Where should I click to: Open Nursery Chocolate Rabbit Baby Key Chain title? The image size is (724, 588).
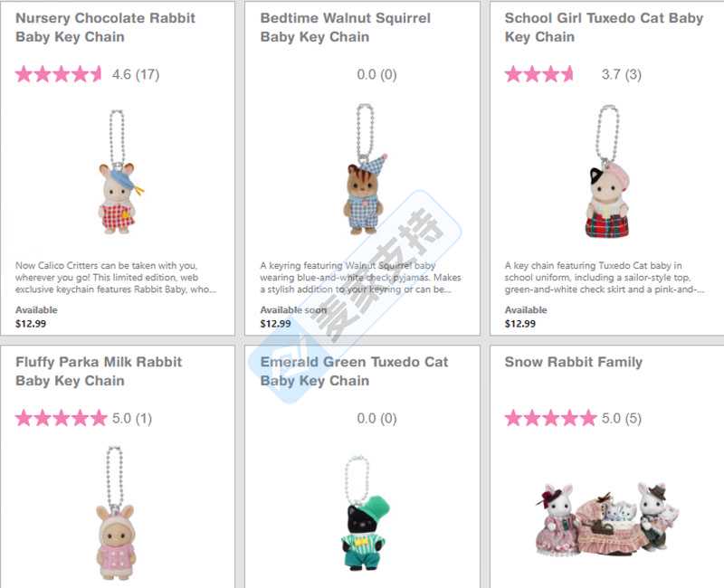click(x=105, y=27)
